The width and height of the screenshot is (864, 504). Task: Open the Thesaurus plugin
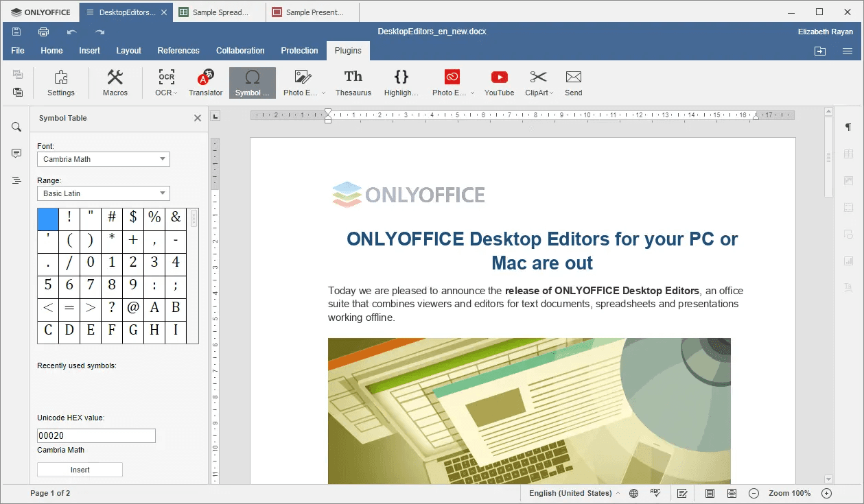353,82
